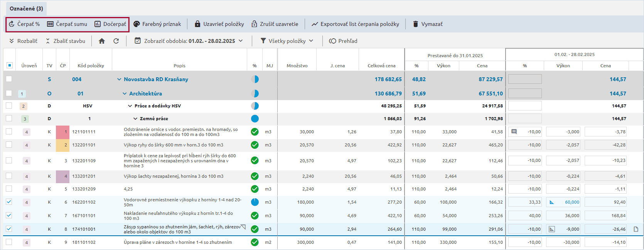Open the Zobraziť obdobia period dropdown

pyautogui.click(x=189, y=41)
